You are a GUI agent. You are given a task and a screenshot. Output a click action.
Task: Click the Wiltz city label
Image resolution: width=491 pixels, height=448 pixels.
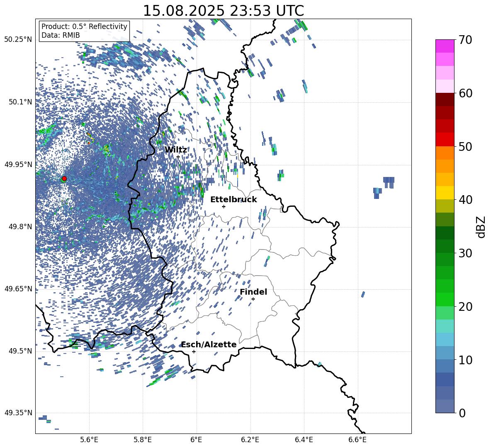pyautogui.click(x=176, y=150)
